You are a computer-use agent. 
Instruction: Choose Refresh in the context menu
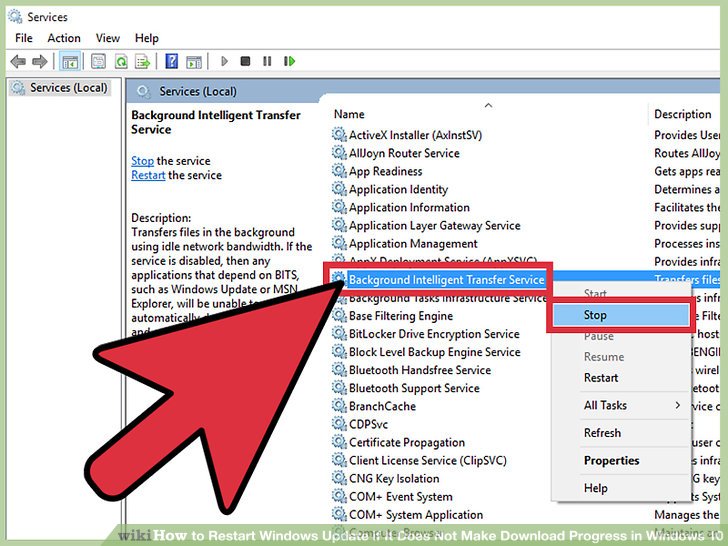tap(621, 433)
